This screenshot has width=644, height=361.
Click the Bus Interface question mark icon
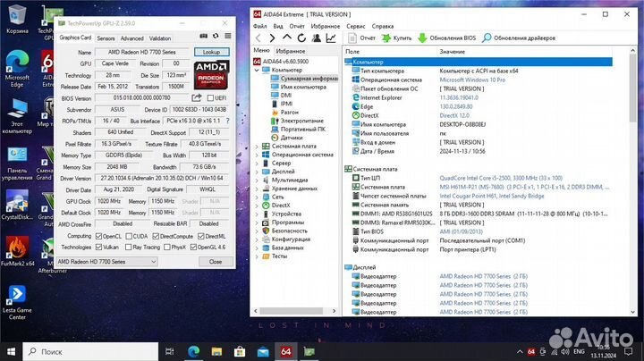(x=227, y=121)
